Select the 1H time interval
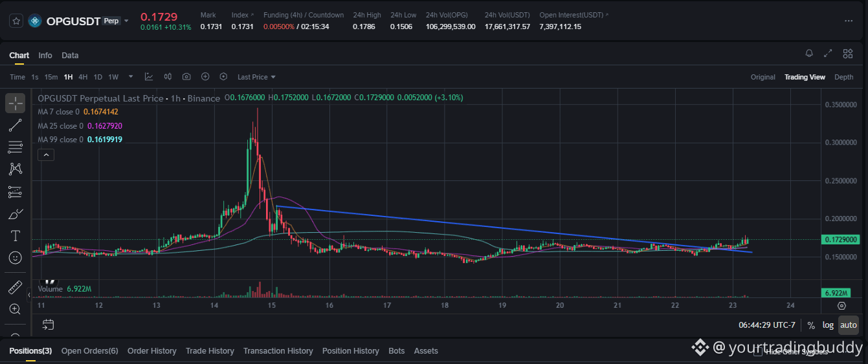 (x=68, y=77)
